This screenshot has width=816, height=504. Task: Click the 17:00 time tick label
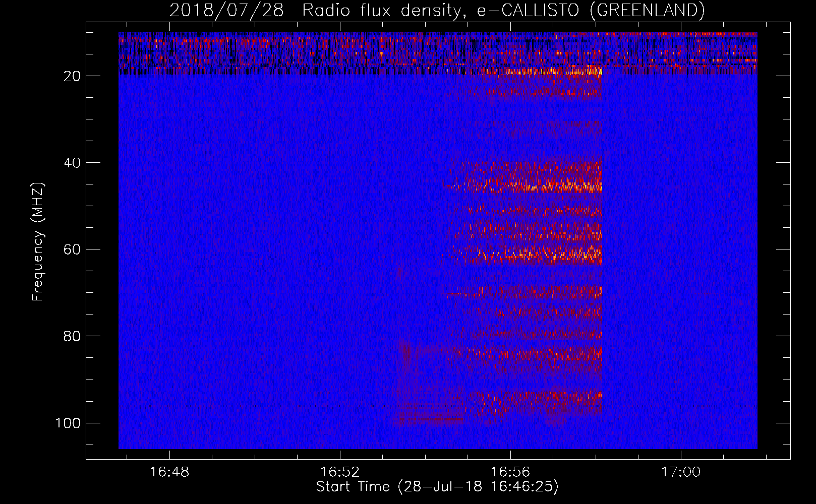[x=681, y=472]
